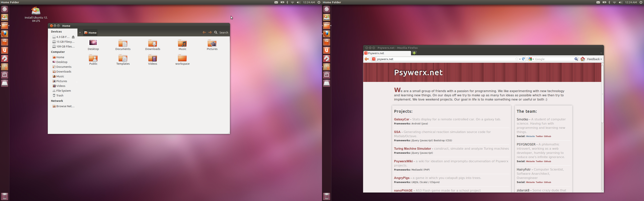Open search engine picker beside Google icon
644x201 pixels.
pos(531,59)
